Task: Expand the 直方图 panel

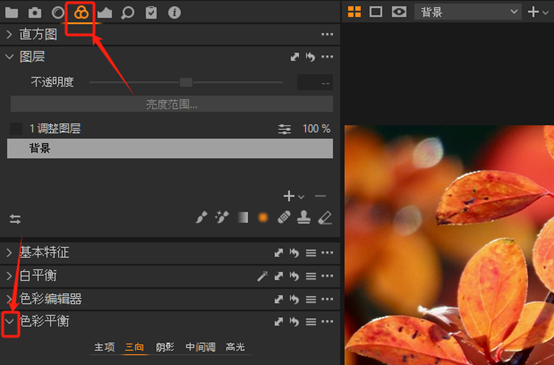Action: tap(9, 34)
